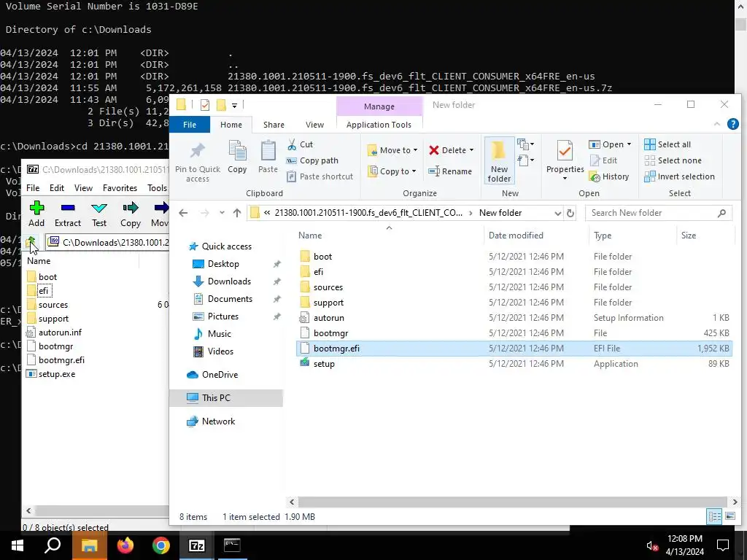Rename the selected bootmgr.efi file
Image resolution: width=747 pixels, height=560 pixels.
coord(449,171)
